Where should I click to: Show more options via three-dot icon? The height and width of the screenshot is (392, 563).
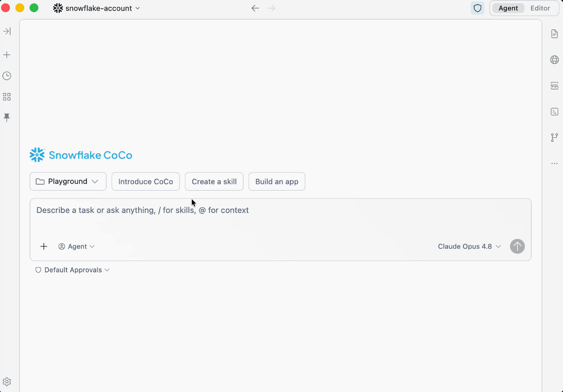(554, 163)
